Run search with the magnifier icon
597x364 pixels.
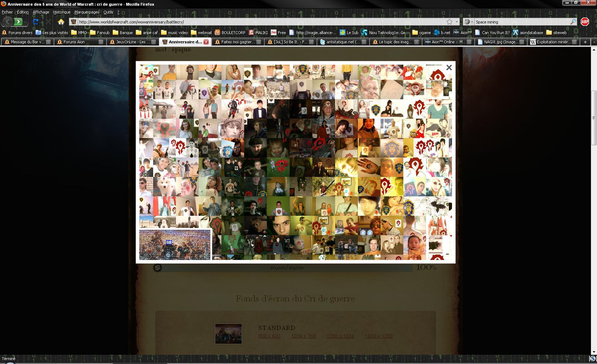(x=573, y=22)
